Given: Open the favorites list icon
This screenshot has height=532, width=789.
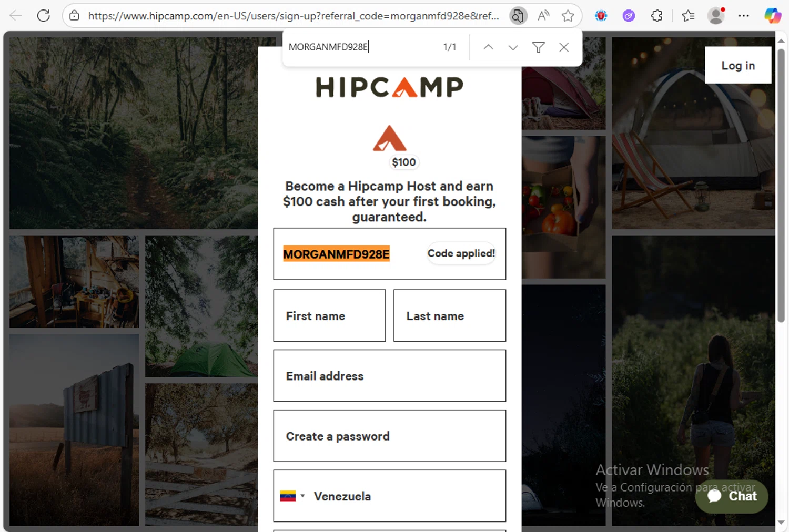Looking at the screenshot, I should [x=688, y=16].
